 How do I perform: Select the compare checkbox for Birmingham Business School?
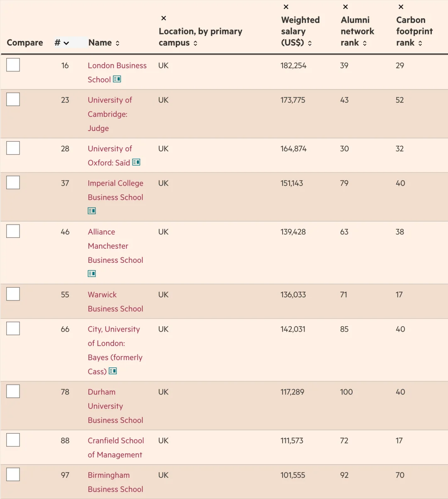13,475
